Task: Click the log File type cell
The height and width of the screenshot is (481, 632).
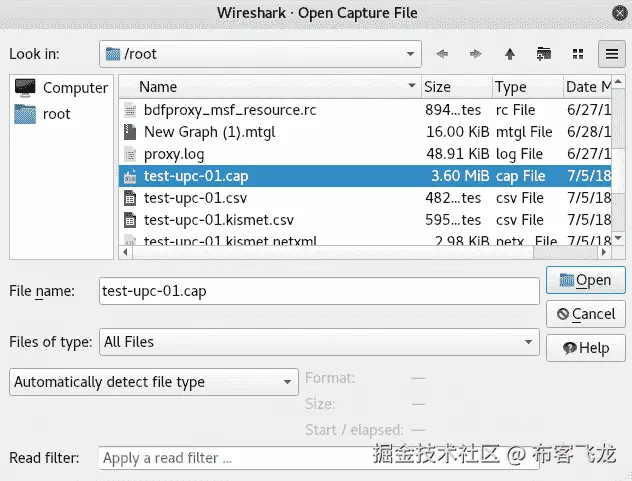Action: pyautogui.click(x=520, y=154)
